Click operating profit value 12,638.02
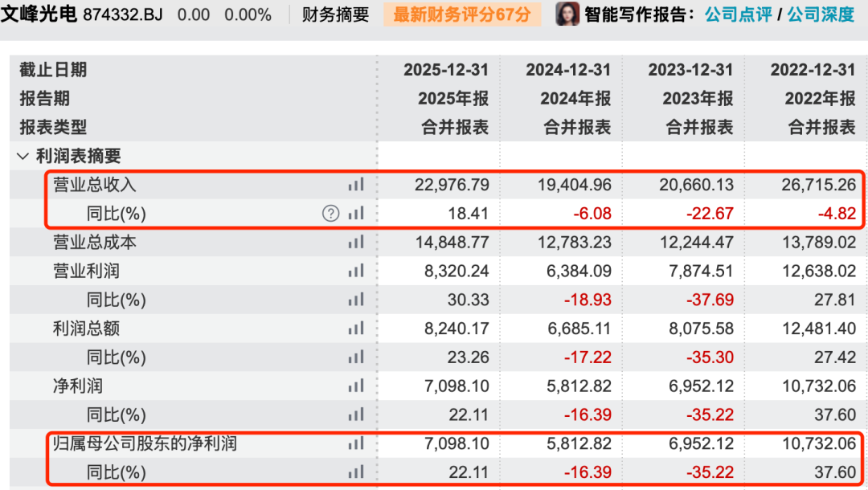868x490 pixels. point(819,271)
